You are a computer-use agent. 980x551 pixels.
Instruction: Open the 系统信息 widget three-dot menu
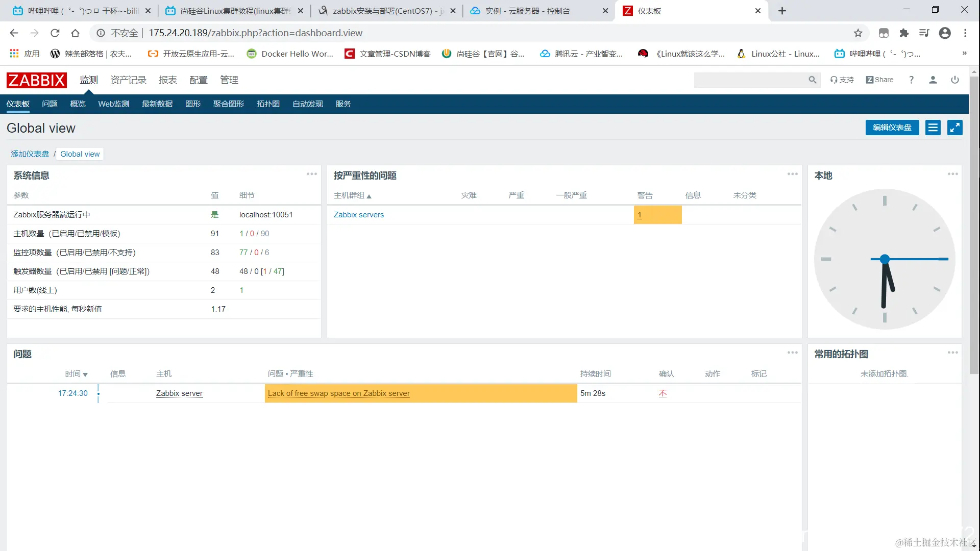point(311,174)
